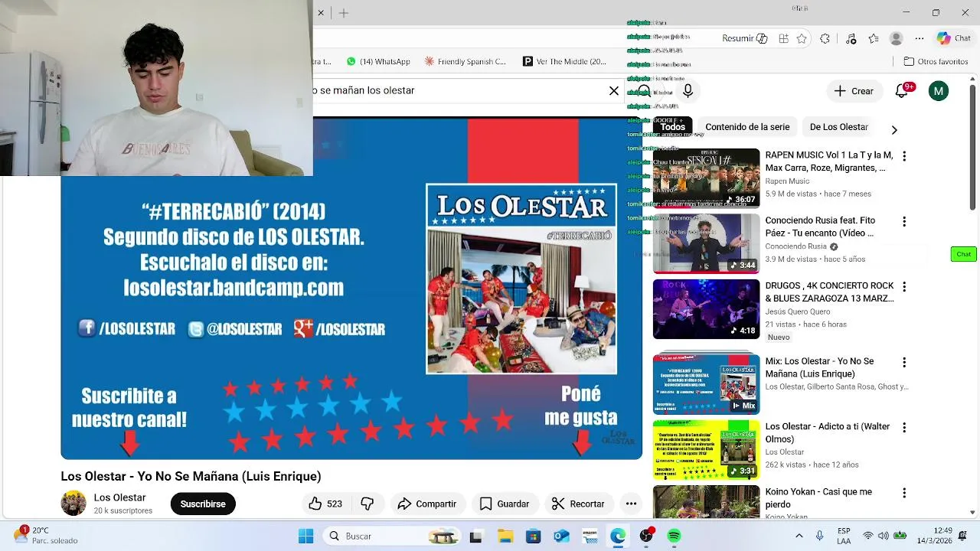Click Guardar to save the video
The width and height of the screenshot is (980, 551).
tap(504, 504)
